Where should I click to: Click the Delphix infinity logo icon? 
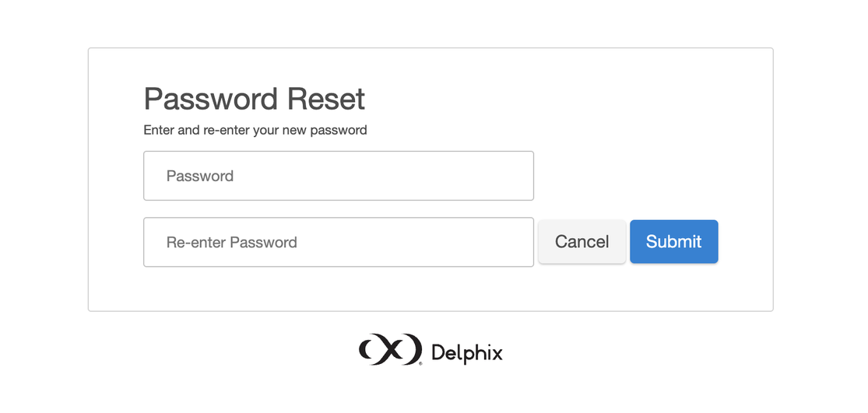coord(390,350)
